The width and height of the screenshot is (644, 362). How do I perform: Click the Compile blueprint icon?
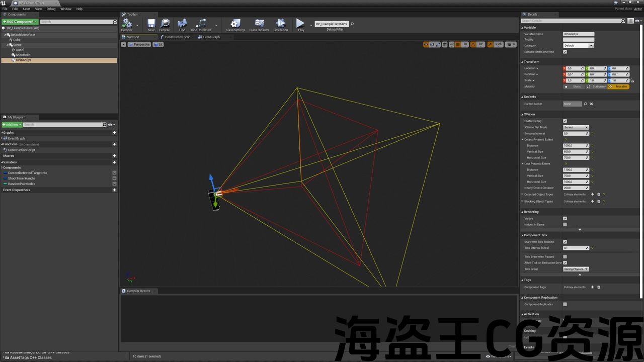127,24
